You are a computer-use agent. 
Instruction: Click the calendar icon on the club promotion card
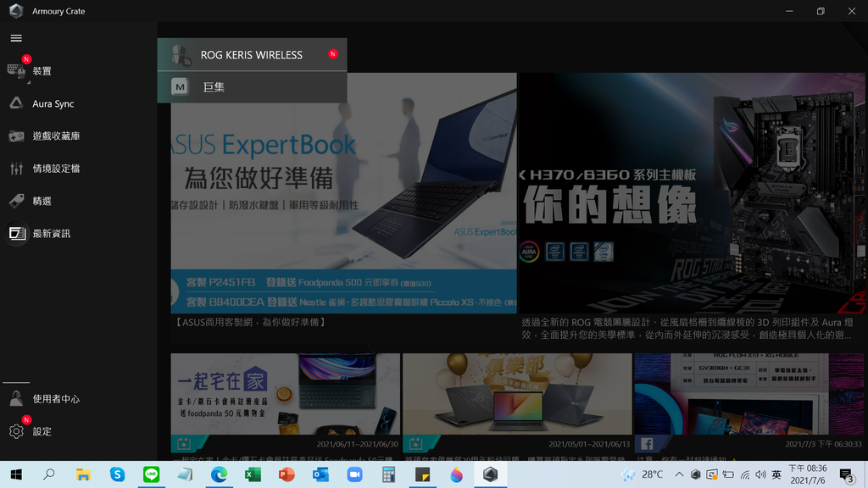tap(415, 444)
